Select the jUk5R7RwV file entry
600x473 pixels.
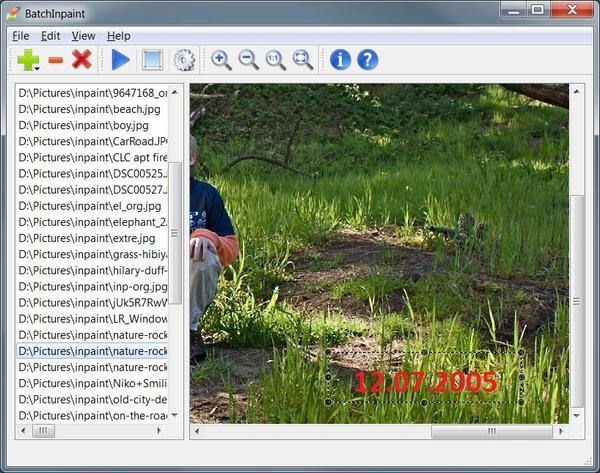click(x=92, y=303)
